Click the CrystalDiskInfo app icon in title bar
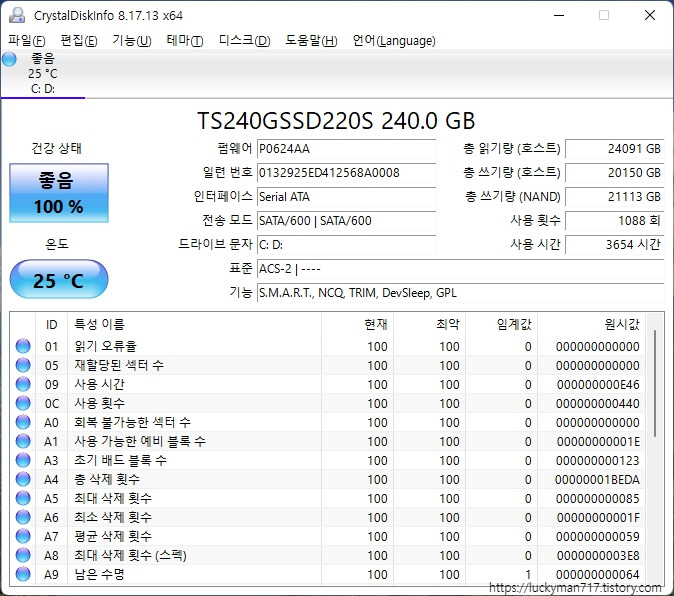This screenshot has width=674, height=596. pos(17,15)
